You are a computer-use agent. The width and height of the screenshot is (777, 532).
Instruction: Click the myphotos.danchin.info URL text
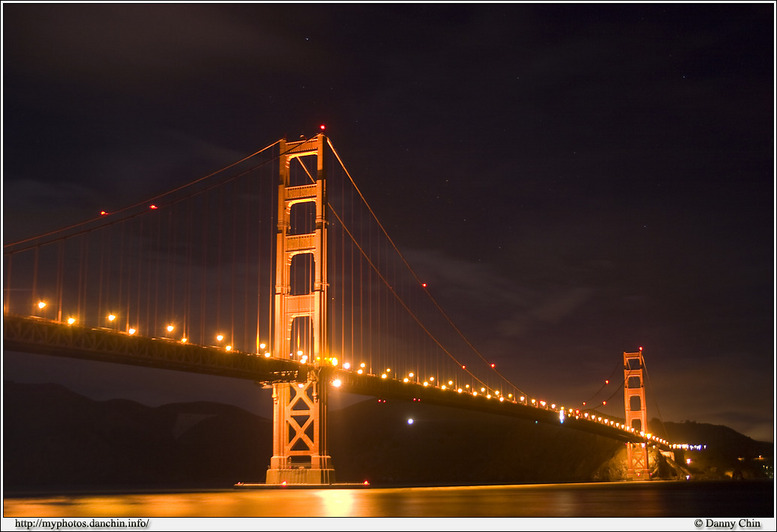coord(82,524)
